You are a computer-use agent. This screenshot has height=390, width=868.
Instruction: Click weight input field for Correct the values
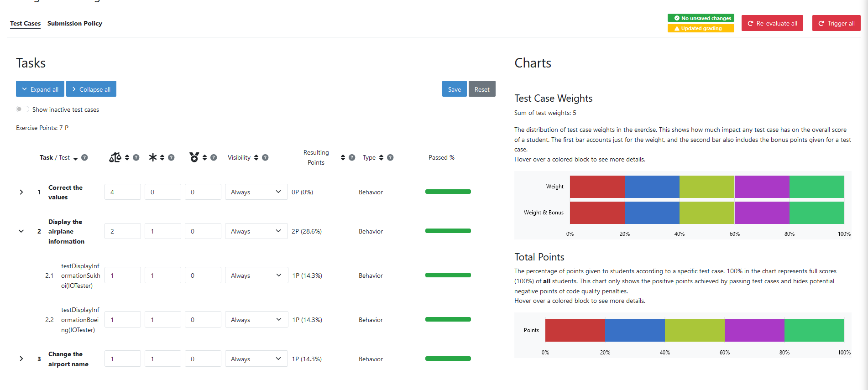[x=122, y=192]
